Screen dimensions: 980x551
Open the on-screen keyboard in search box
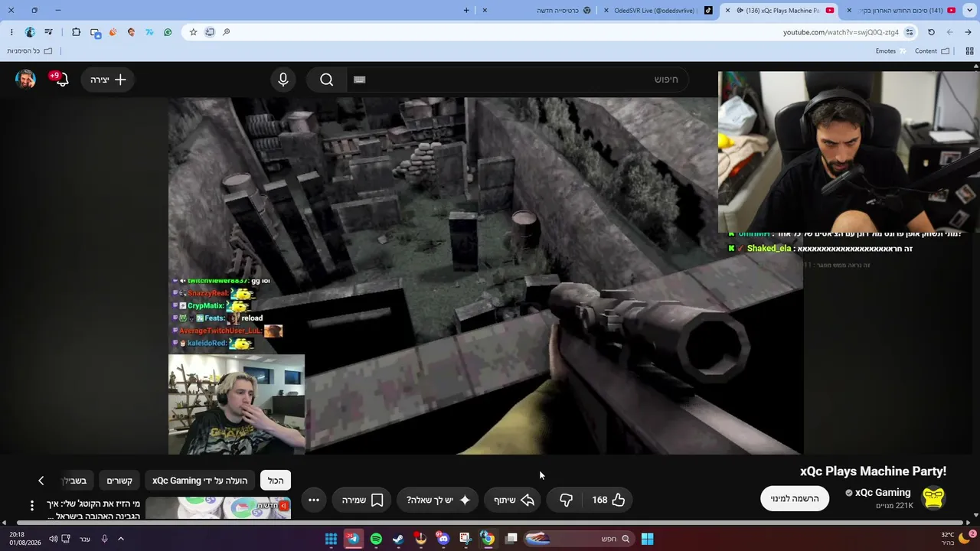tap(360, 80)
